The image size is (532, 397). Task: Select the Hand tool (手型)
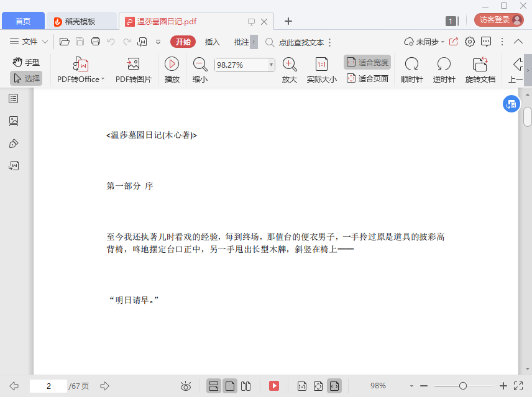pyautogui.click(x=26, y=62)
